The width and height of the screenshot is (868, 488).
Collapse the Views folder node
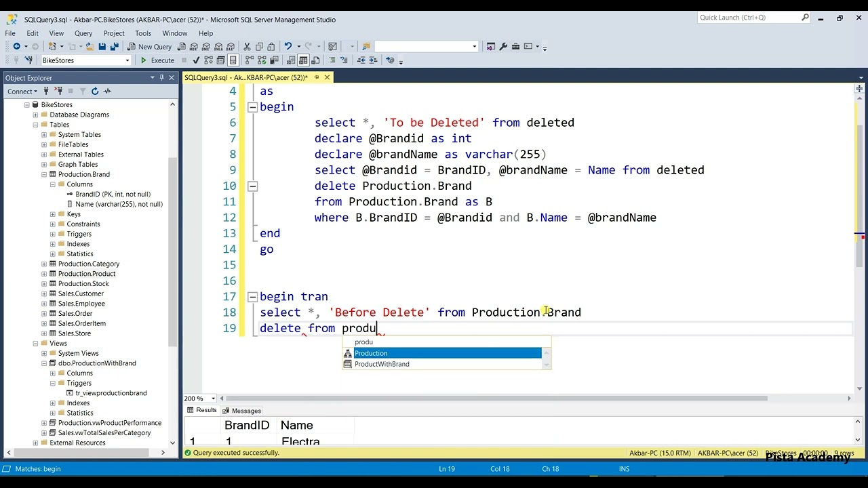click(35, 343)
